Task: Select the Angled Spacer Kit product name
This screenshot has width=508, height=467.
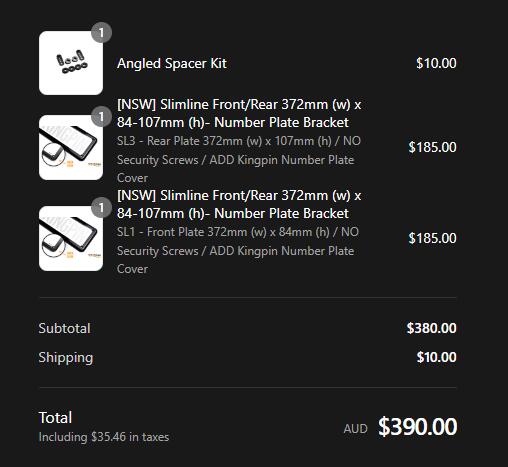Action: coord(172,63)
